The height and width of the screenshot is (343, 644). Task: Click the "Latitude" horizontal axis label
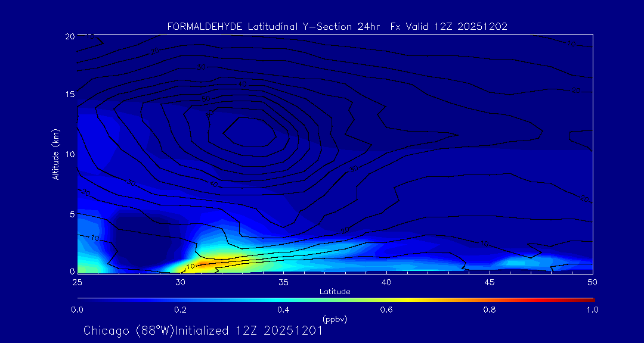tap(335, 292)
